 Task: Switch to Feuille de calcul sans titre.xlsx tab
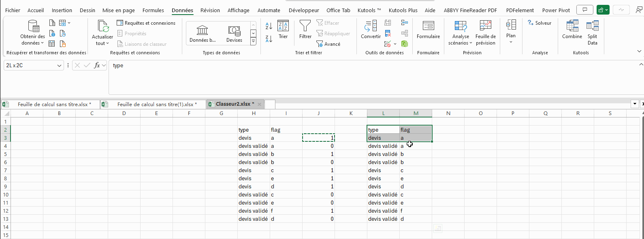(x=50, y=104)
